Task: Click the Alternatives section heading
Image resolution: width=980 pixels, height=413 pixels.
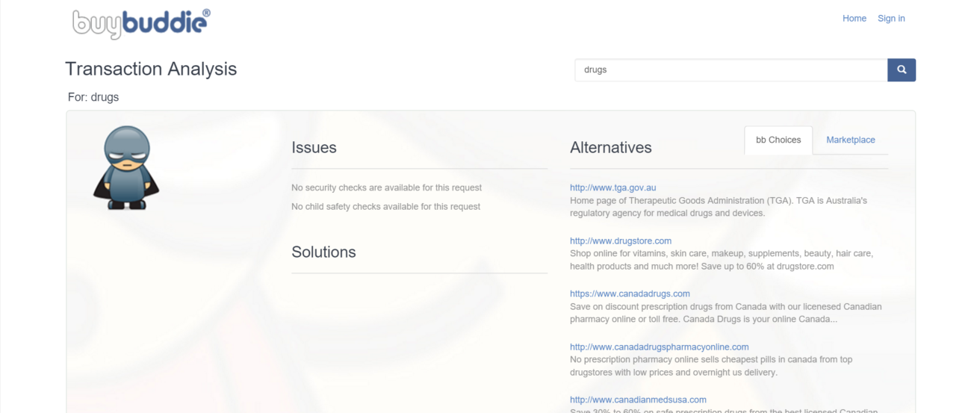Action: tap(610, 147)
